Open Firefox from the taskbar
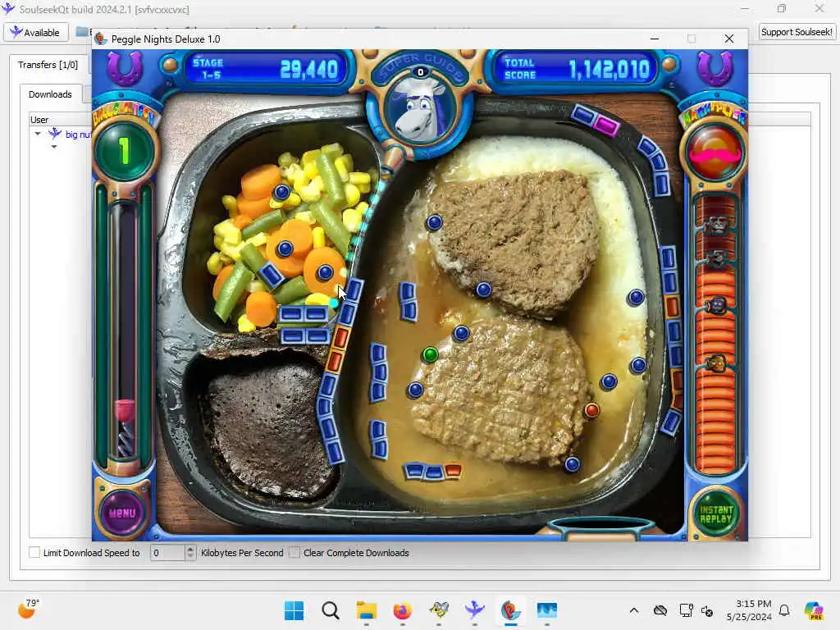The width and height of the screenshot is (840, 630). tap(402, 610)
